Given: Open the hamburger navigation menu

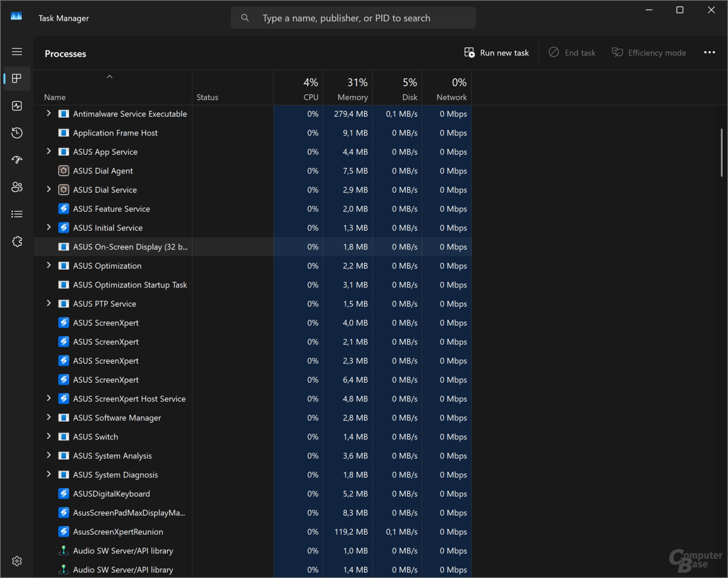Looking at the screenshot, I should point(17,52).
